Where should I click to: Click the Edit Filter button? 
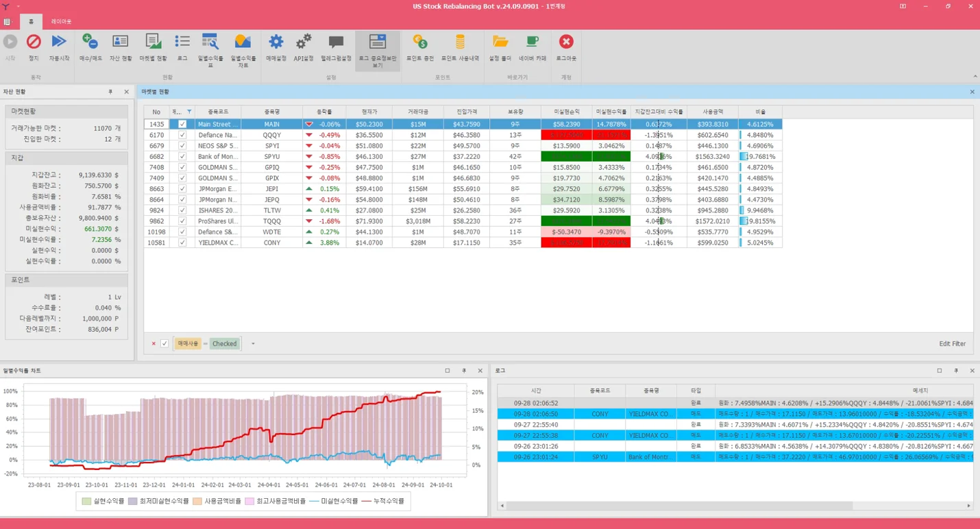coord(953,344)
